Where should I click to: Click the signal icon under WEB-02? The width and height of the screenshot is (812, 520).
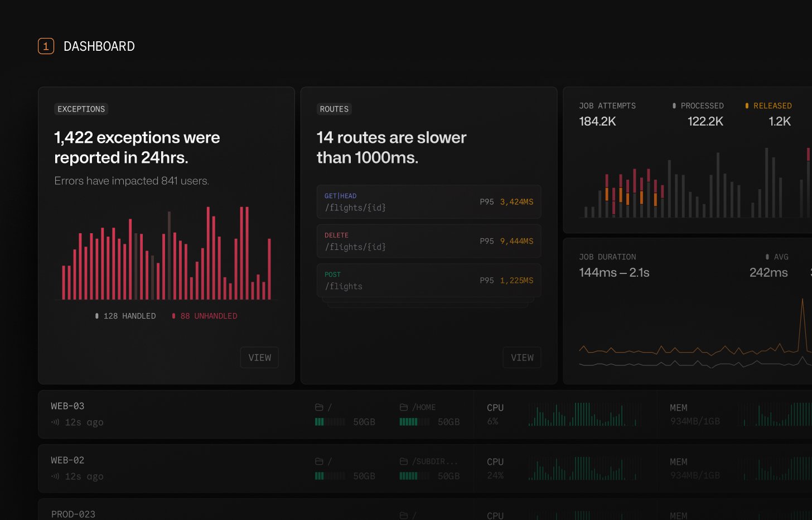[x=55, y=476]
